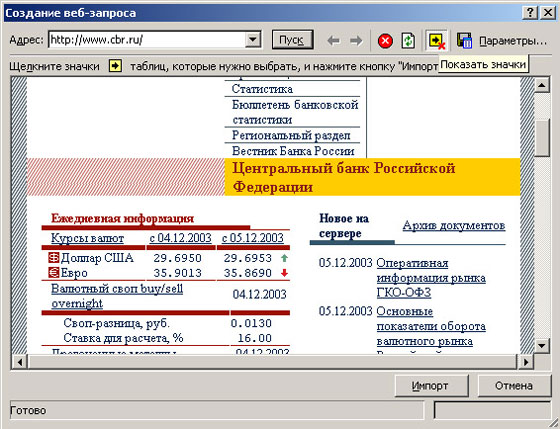Image resolution: width=560 pixels, height=429 pixels.
Task: Click the Forward arrow navigation icon
Action: (x=356, y=40)
